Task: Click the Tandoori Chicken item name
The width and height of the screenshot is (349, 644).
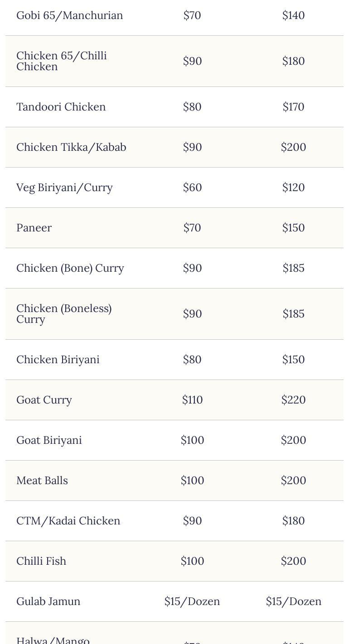Action: [x=61, y=107]
